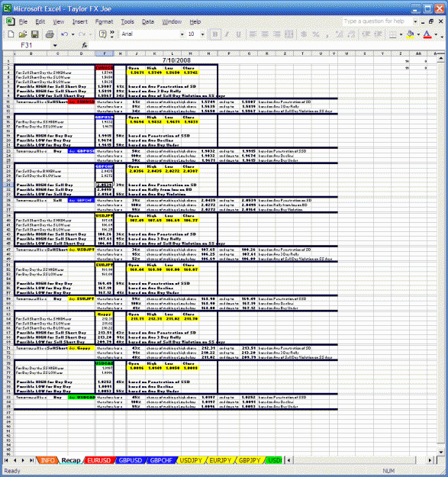Show the previous sheet tab arrow
The width and height of the screenshot is (448, 477).
pos(15,460)
